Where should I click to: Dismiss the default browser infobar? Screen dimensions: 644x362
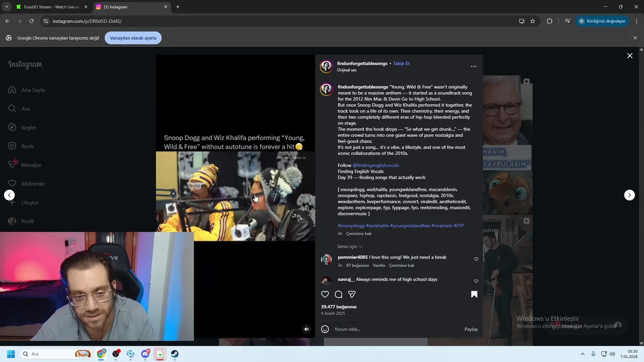[x=635, y=38]
